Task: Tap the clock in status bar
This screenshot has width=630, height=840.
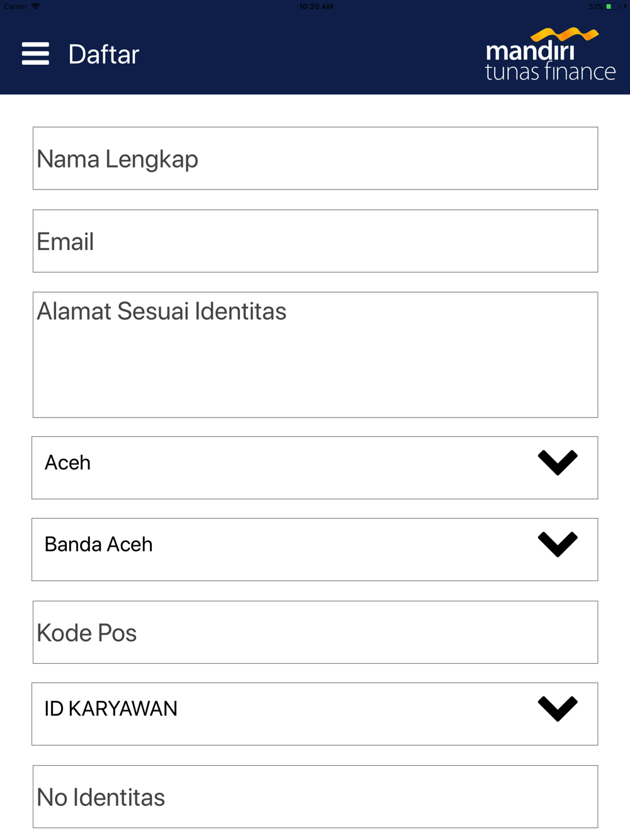Action: [316, 6]
